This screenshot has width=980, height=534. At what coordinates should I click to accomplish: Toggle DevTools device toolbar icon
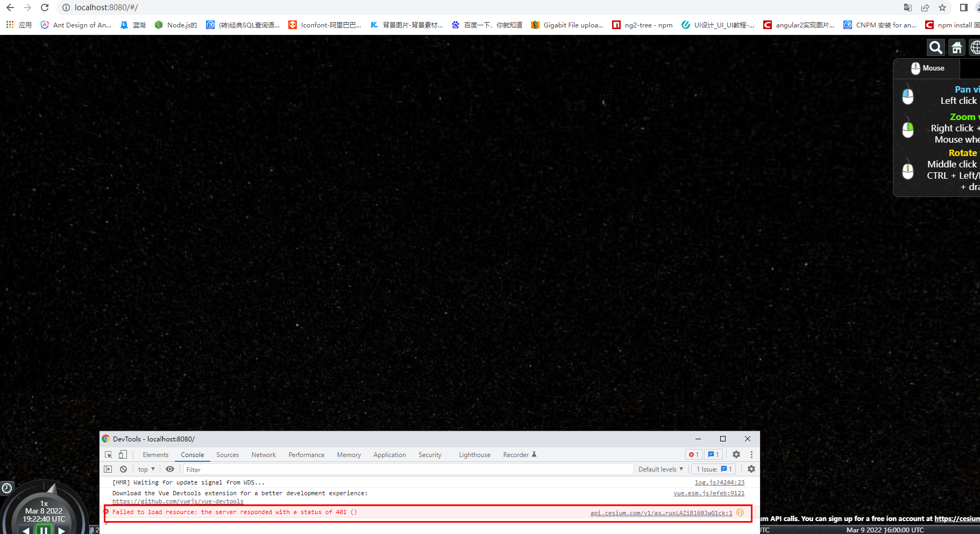point(123,455)
